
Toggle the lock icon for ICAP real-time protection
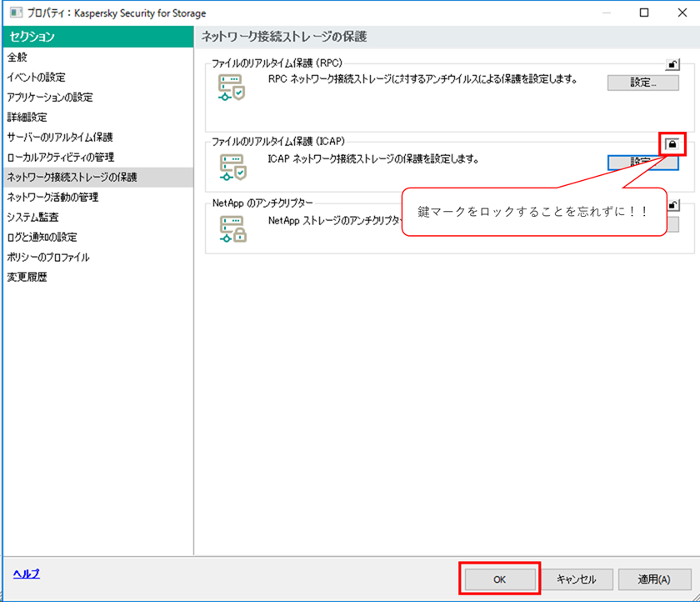[x=672, y=143]
